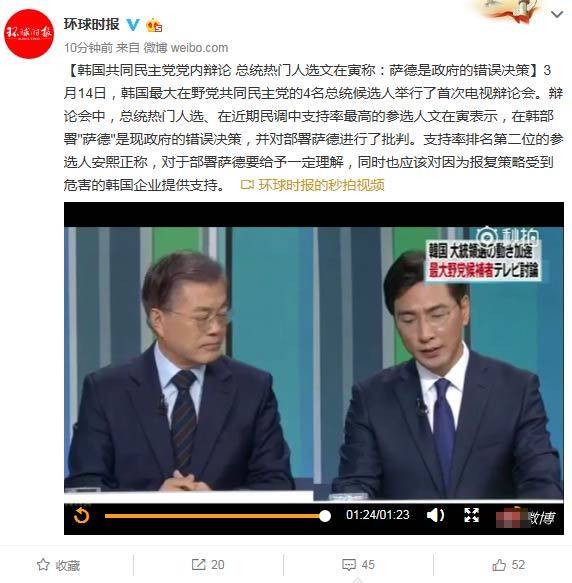This screenshot has height=583, width=572.
Task: Open the 环球时报的秒拍视频 link
Action: (x=321, y=185)
